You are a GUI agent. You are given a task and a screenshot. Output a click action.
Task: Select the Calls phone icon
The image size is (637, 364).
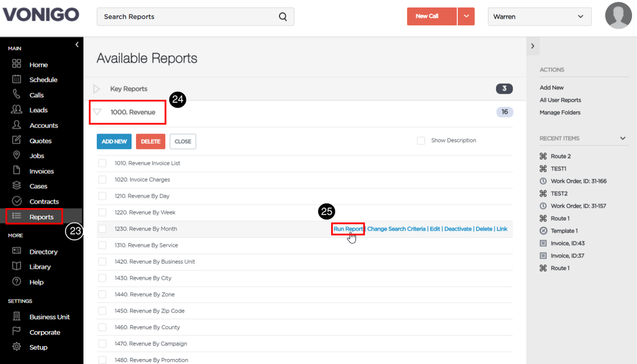[x=16, y=94]
